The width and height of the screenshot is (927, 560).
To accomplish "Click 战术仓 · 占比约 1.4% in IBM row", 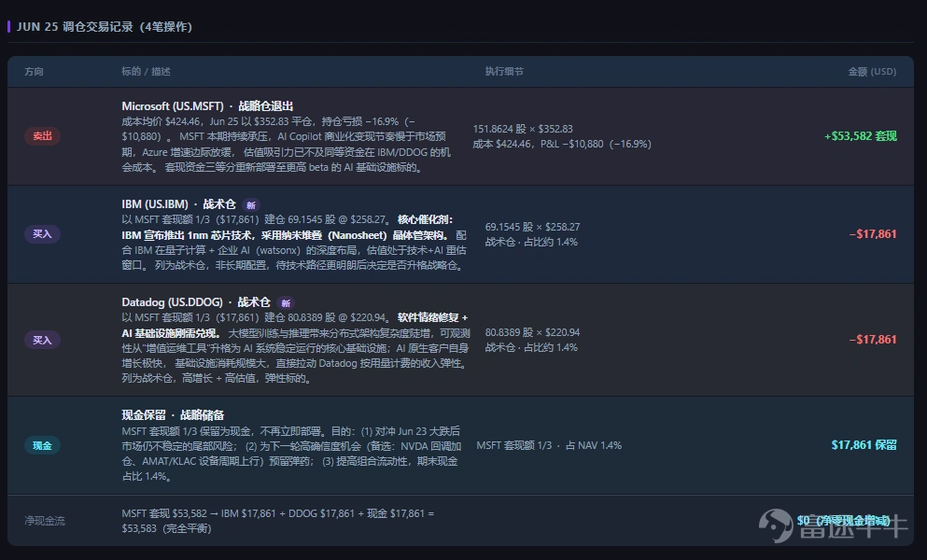I will click(531, 242).
